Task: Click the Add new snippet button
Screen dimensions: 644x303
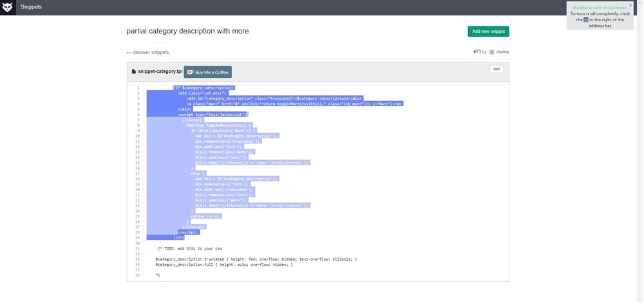Action: 488,32
